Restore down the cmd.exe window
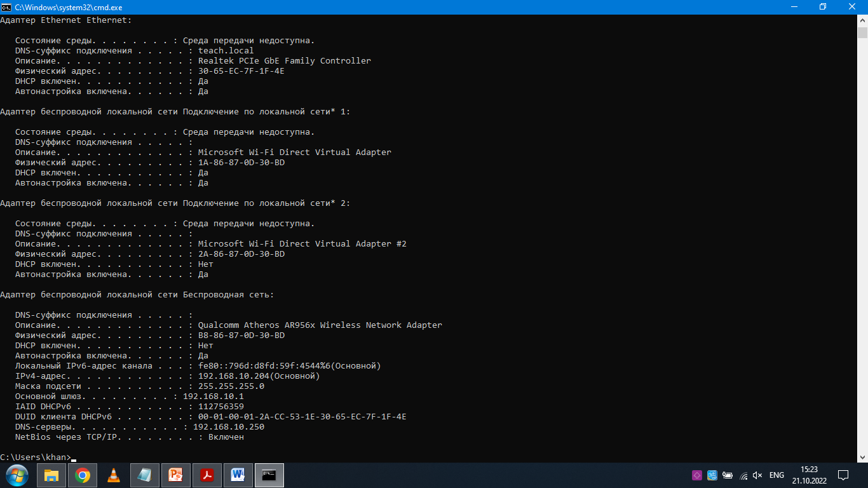 click(x=823, y=7)
